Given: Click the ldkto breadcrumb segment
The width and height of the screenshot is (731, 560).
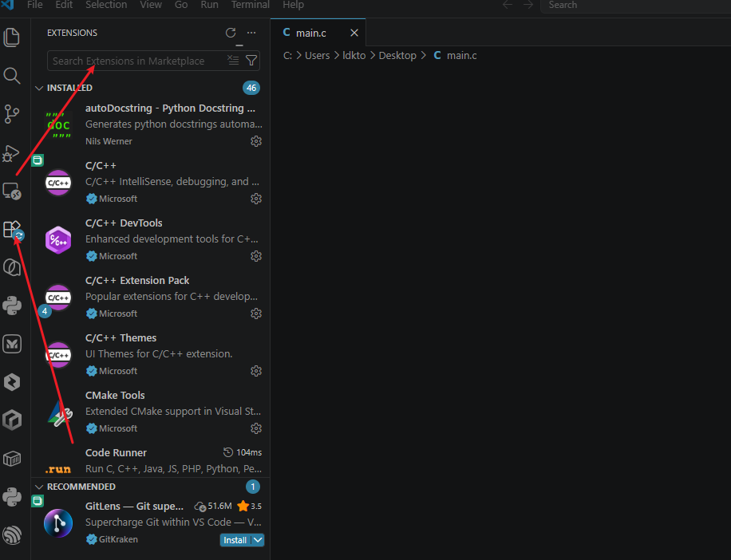Looking at the screenshot, I should (354, 55).
